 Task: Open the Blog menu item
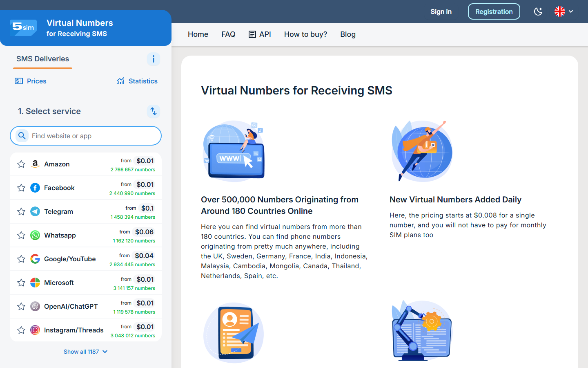click(348, 34)
